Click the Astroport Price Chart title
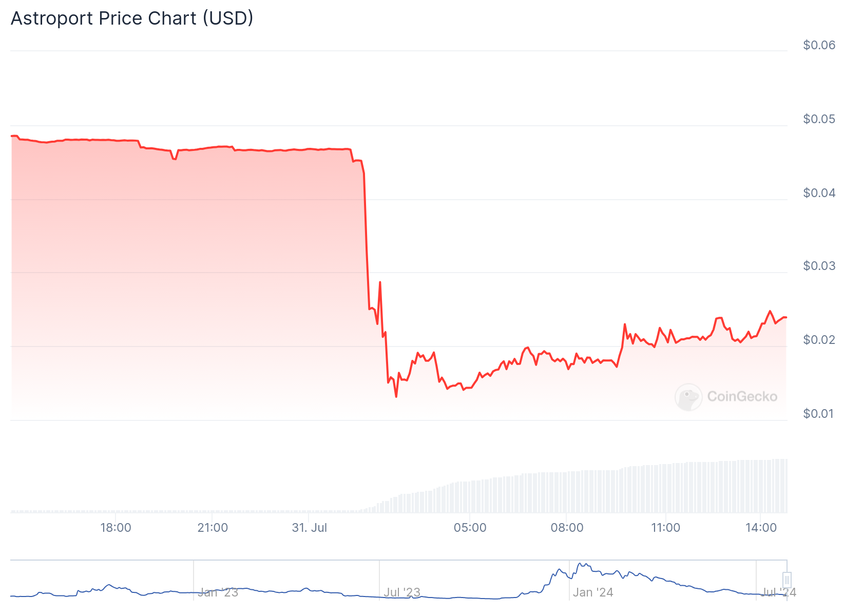Screen dimensions: 844x616 pos(132,18)
